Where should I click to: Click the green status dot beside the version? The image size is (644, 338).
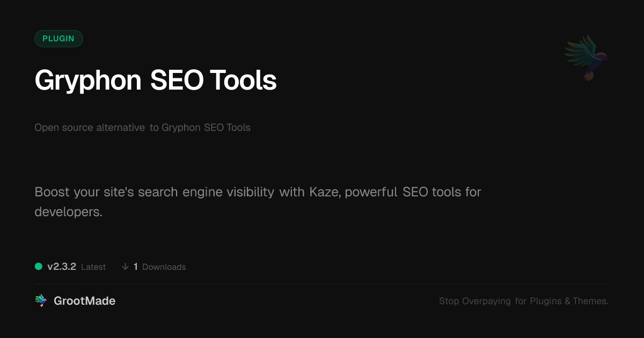(39, 267)
